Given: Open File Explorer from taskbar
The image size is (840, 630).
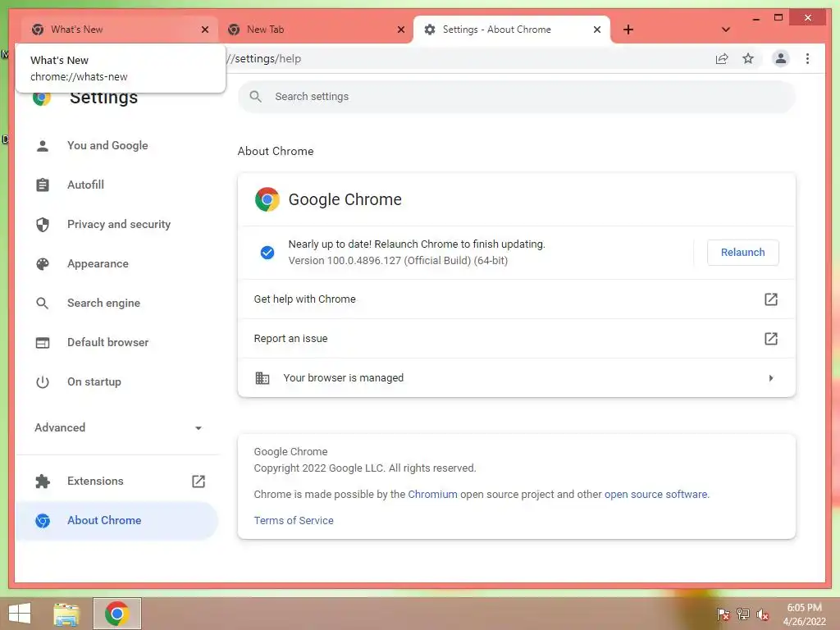Looking at the screenshot, I should tap(66, 614).
